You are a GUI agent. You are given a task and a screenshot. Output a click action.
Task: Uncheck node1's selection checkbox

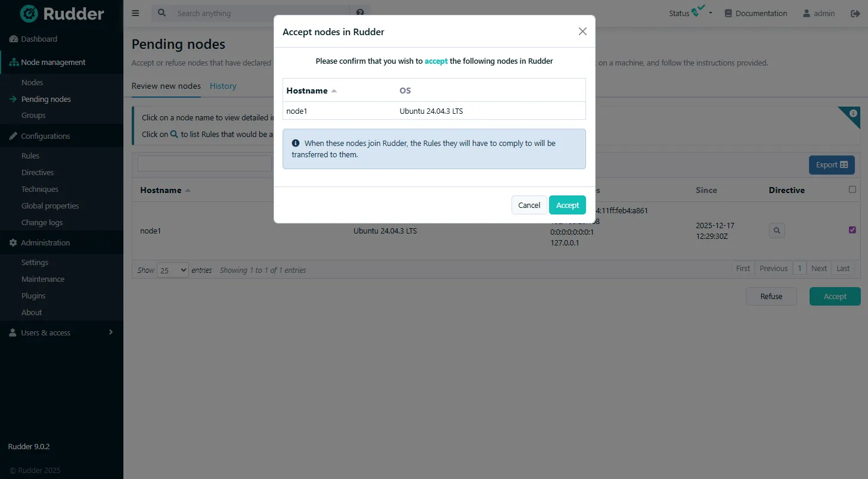pos(852,229)
